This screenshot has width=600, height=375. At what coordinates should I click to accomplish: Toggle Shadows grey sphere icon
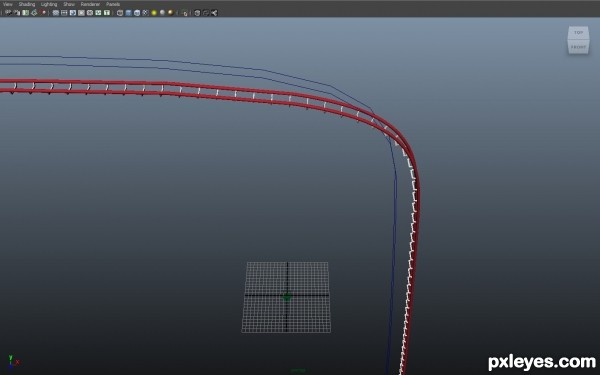162,13
